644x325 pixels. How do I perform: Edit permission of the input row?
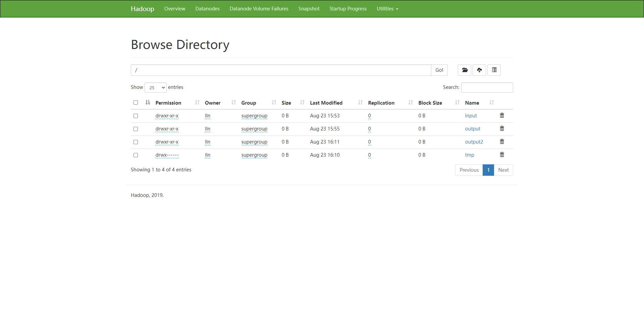pos(167,116)
